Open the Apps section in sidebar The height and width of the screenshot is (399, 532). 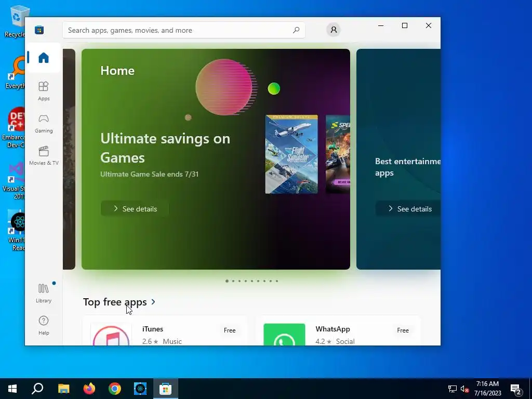(x=44, y=91)
